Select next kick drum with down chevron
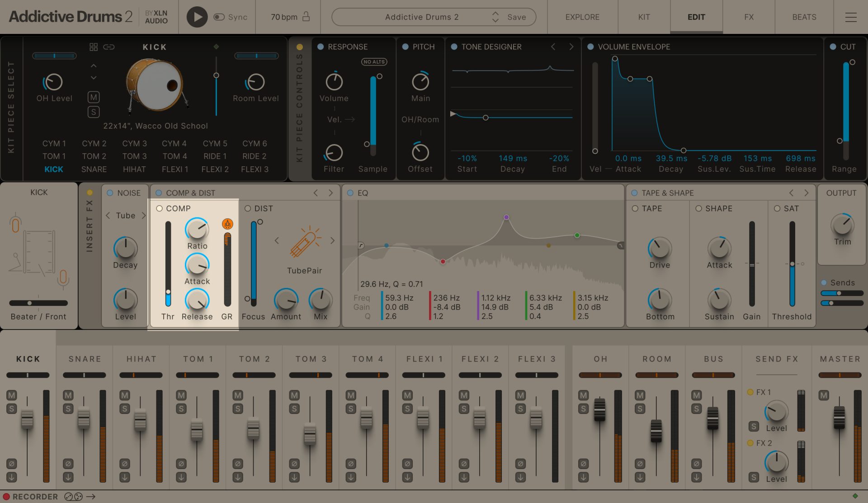The width and height of the screenshot is (868, 503). click(x=94, y=78)
